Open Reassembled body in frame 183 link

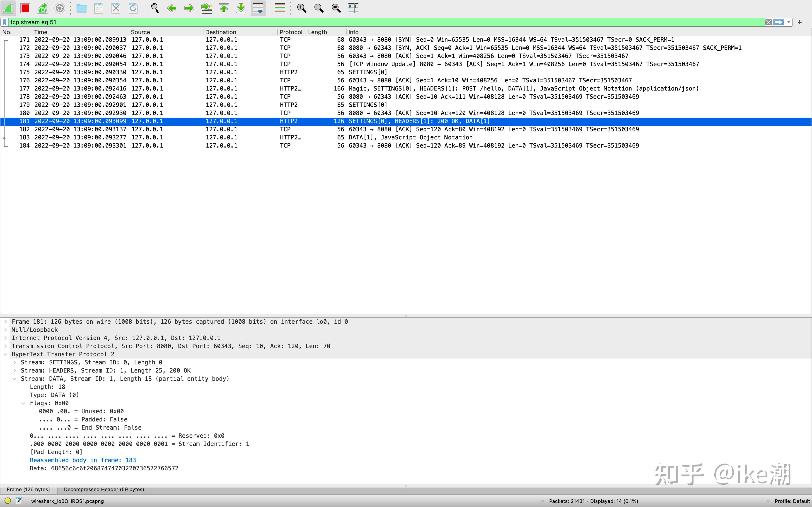coord(83,460)
